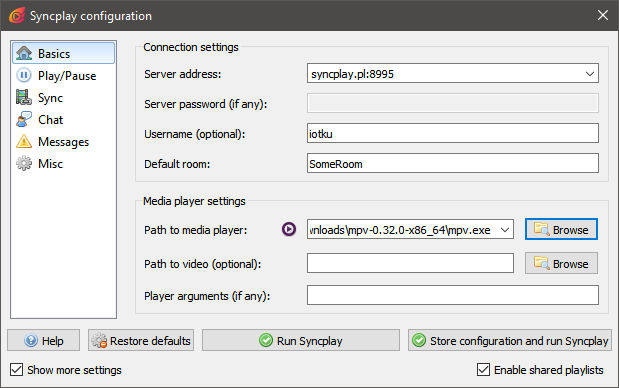The height and width of the screenshot is (388, 619).
Task: Open the Chat settings page
Action: pyautogui.click(x=64, y=120)
